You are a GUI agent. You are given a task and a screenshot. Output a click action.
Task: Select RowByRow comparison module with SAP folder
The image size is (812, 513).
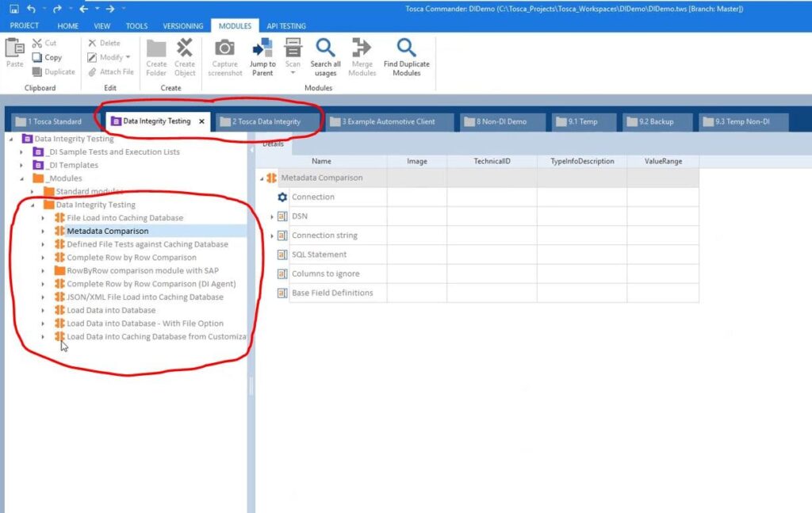coord(143,270)
